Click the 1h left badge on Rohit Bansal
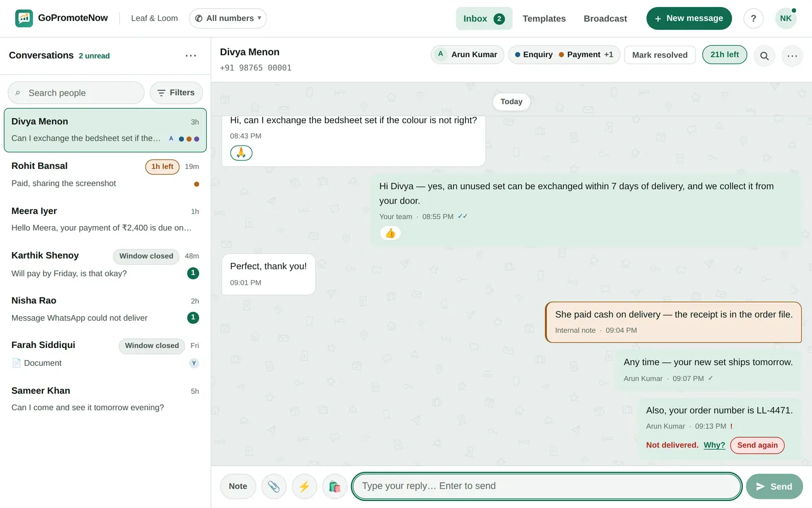 click(162, 166)
